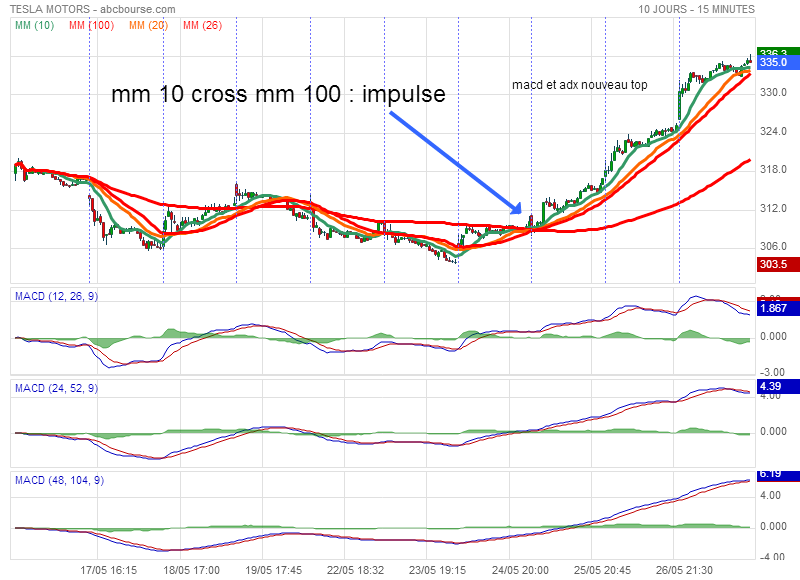Image resolution: width=800 pixels, height=580 pixels.
Task: Select the MM (26) legend label
Action: (203, 25)
